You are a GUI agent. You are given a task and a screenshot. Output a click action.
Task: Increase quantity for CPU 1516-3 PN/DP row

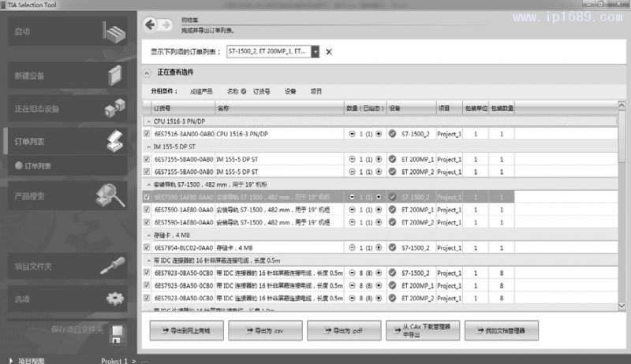(x=379, y=134)
